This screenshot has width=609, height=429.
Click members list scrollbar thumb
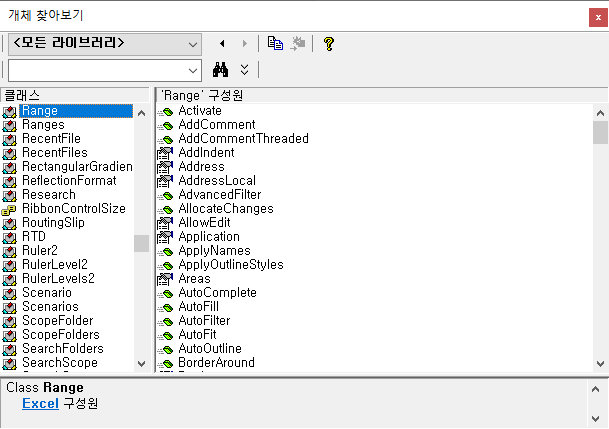600,132
